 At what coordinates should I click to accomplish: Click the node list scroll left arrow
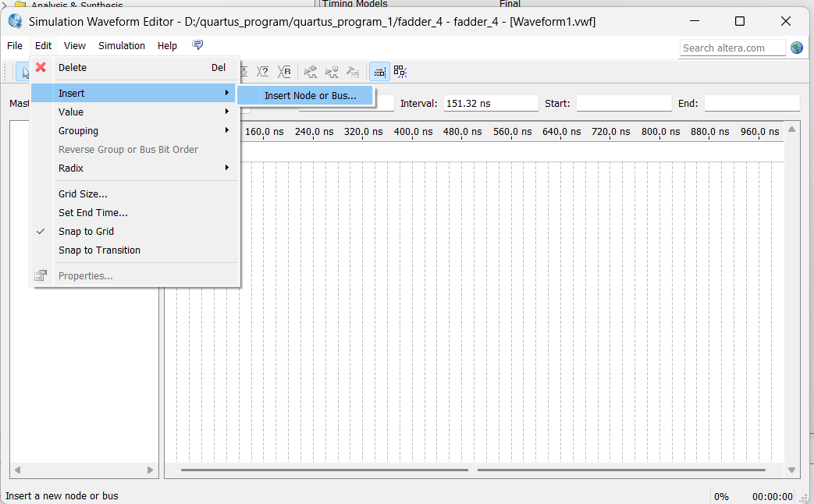tap(17, 470)
